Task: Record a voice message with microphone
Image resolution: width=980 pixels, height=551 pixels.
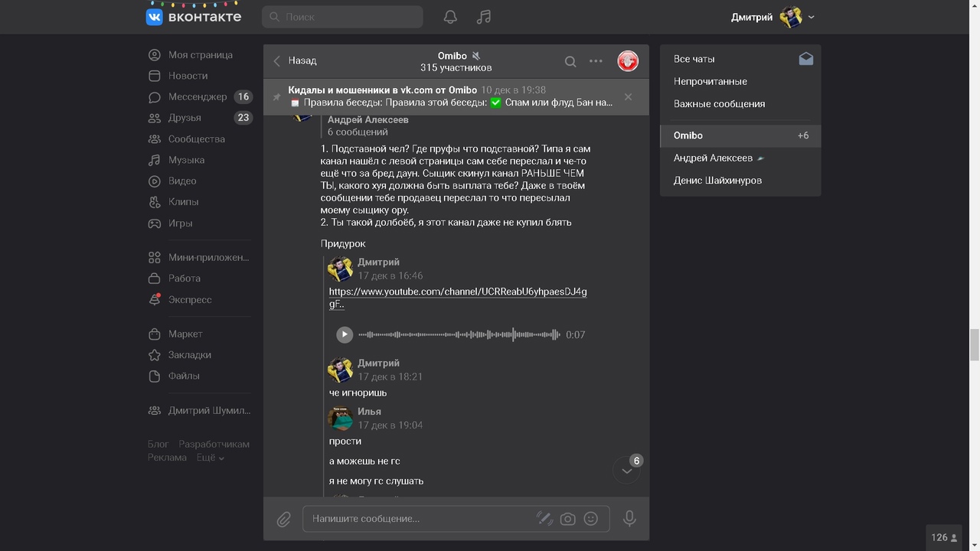Action: [x=629, y=518]
